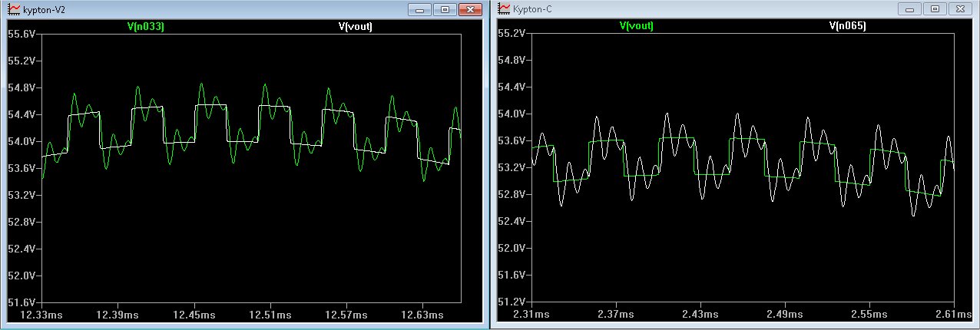Select the V(vout) trace label in Kypton-C

click(x=637, y=25)
